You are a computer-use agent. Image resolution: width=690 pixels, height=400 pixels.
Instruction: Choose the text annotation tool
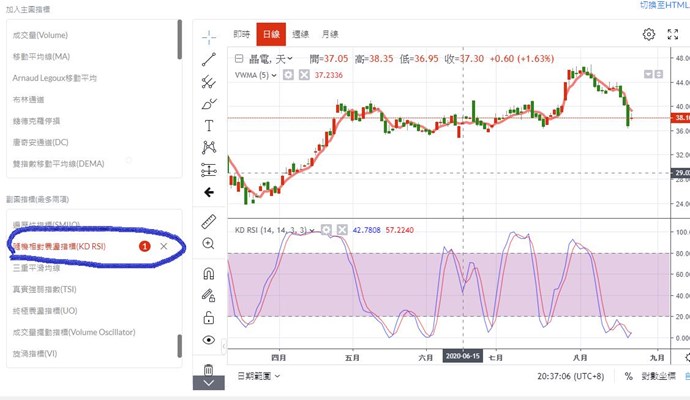pos(209,125)
